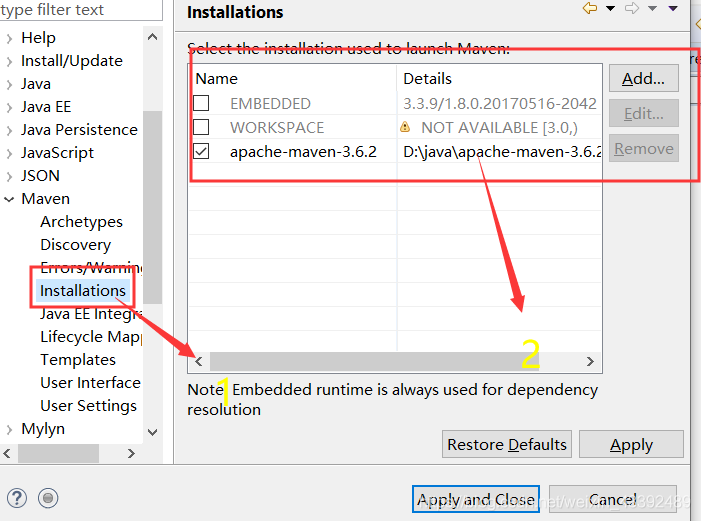Click installations table scroll-right arrow
This screenshot has width=701, height=521.
pyautogui.click(x=590, y=361)
